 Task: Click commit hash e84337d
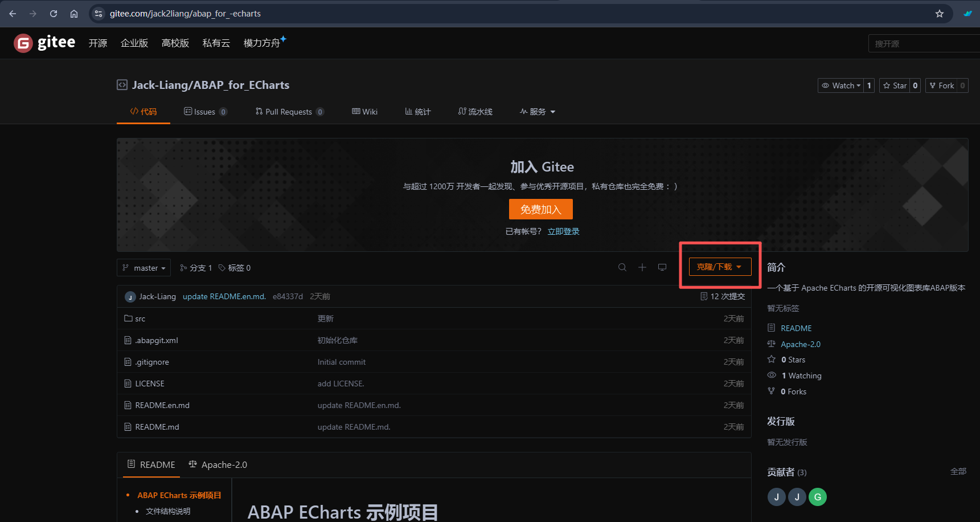click(288, 296)
